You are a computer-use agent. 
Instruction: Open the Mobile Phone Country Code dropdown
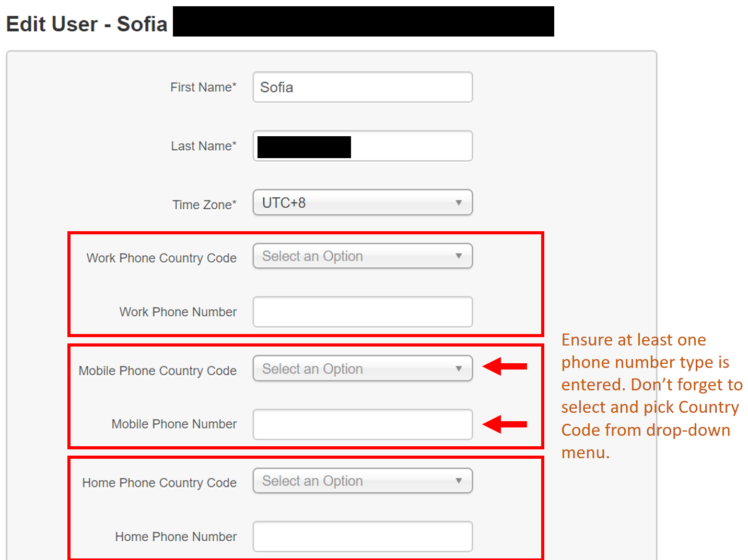pos(362,368)
